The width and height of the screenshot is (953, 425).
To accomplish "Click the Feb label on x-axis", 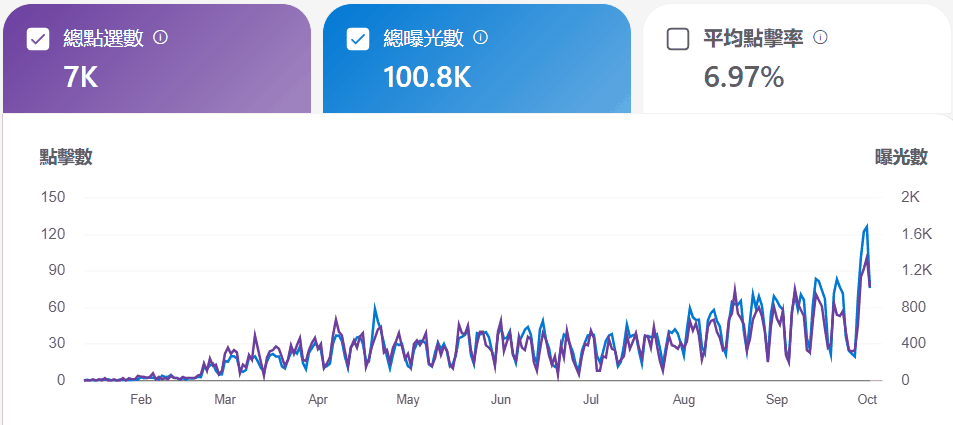I will click(141, 399).
